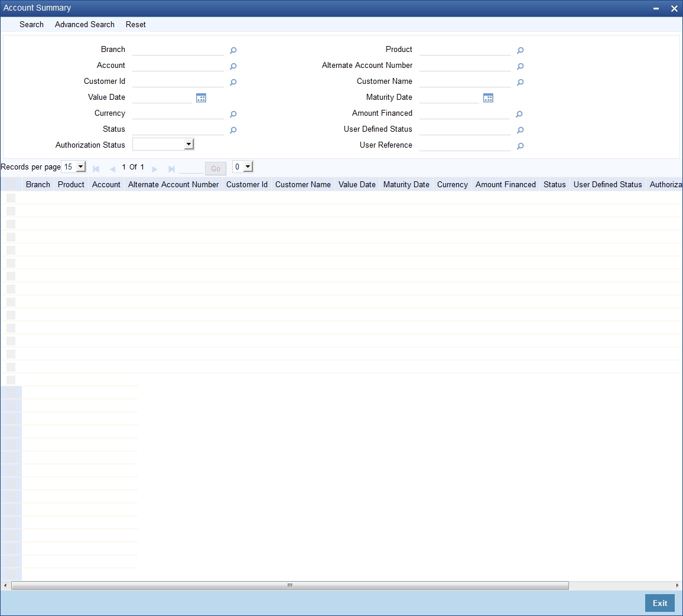Tick the third result row checkbox
Viewport: 683px width, 616px height.
tap(11, 224)
